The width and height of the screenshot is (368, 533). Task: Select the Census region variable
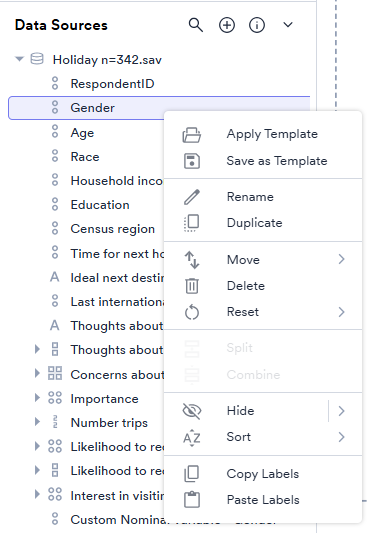[112, 229]
